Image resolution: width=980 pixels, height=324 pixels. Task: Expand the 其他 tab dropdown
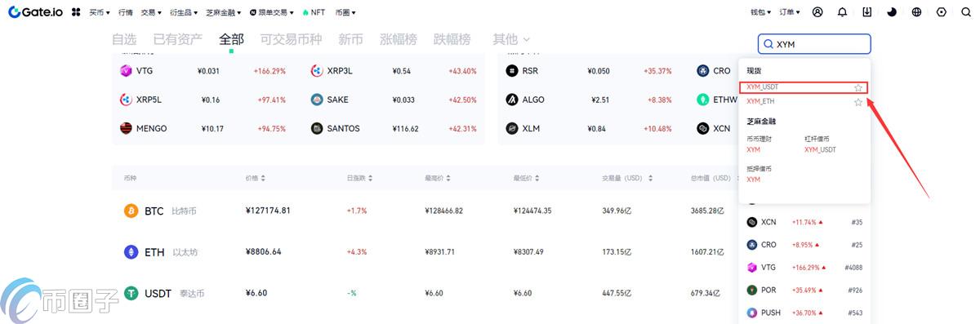tap(511, 39)
